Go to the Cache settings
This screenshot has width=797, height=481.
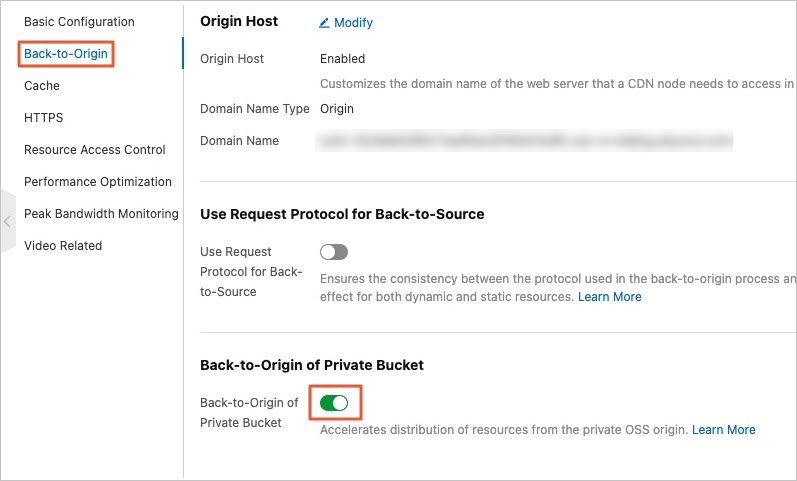tap(42, 86)
